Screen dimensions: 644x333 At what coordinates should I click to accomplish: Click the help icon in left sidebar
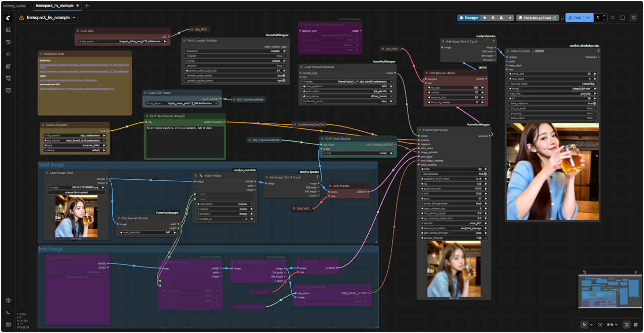tap(8, 301)
